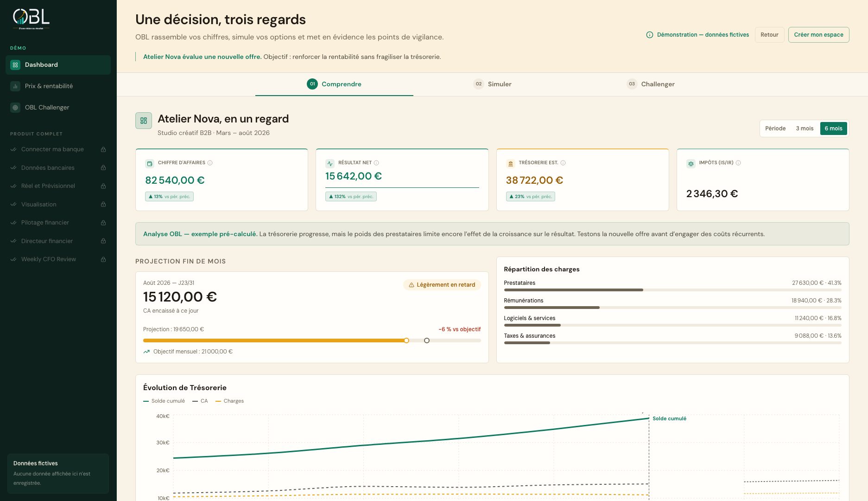Click lock icon beside Réel et Prévisionnel
Screen dimensions: 868x501
coord(103,186)
